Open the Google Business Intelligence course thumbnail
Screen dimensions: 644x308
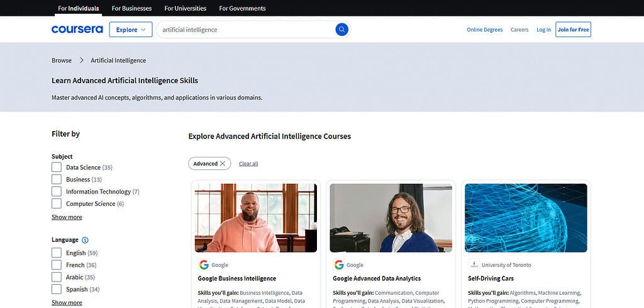click(256, 218)
